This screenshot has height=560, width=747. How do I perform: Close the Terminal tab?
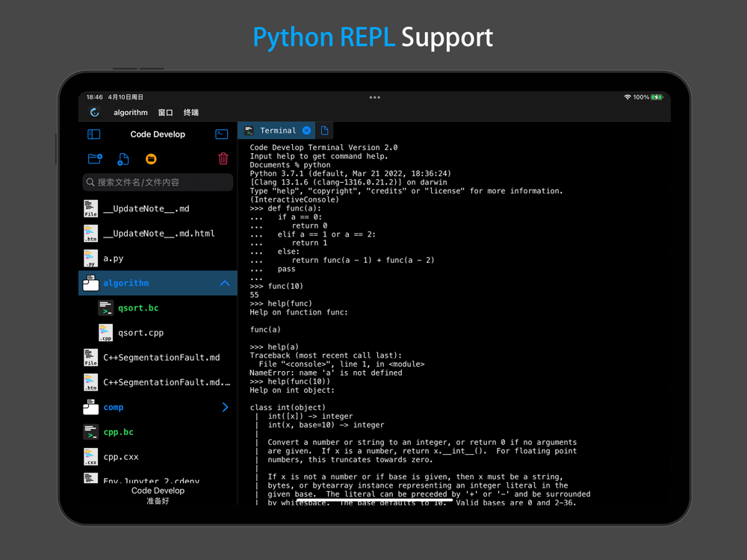(x=306, y=131)
